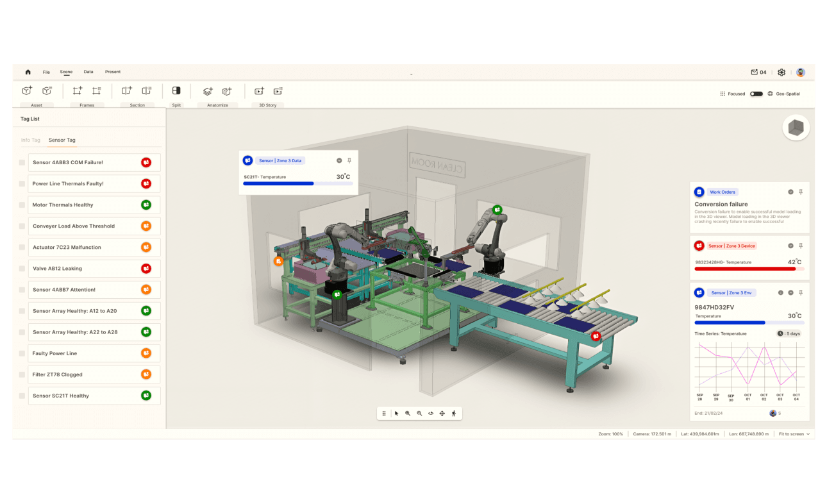827x504 pixels.
Task: Open the Add Frames tool
Action: pos(77,90)
